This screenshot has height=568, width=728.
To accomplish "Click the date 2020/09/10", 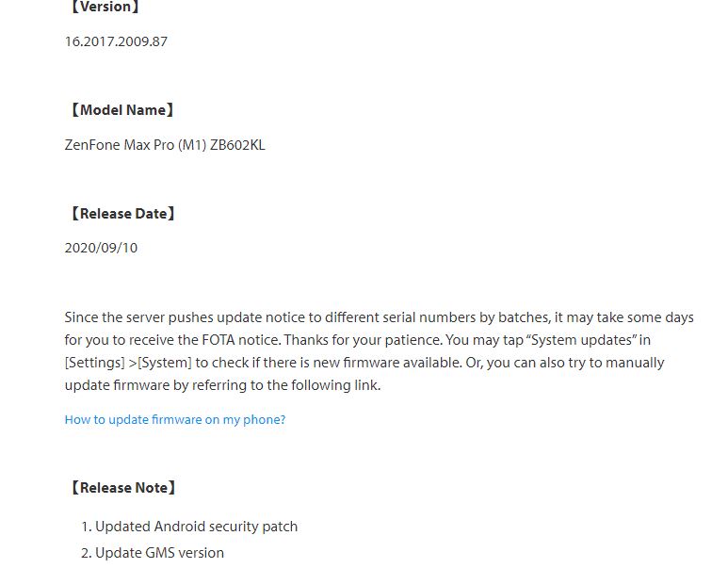I will 101,248.
